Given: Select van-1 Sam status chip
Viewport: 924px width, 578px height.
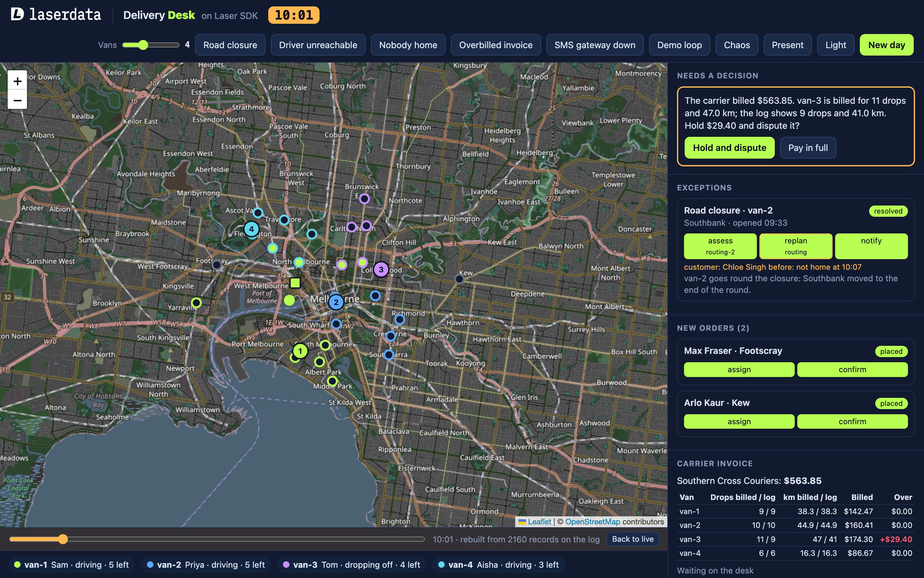Looking at the screenshot, I should [x=72, y=565].
